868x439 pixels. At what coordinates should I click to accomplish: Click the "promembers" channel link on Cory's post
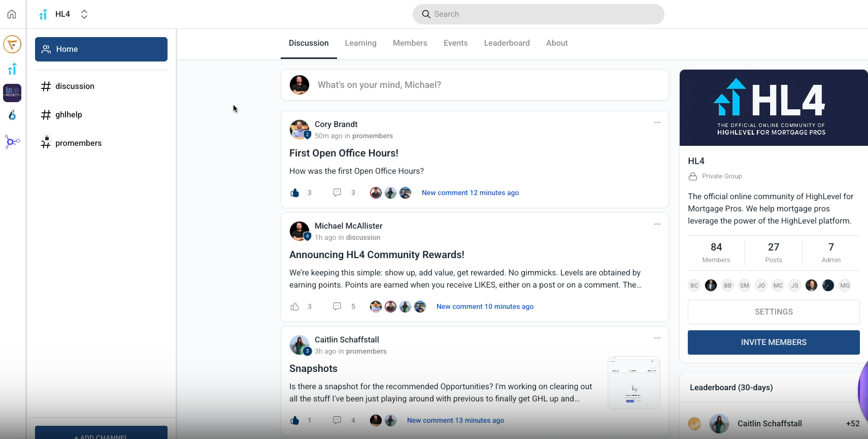point(373,136)
